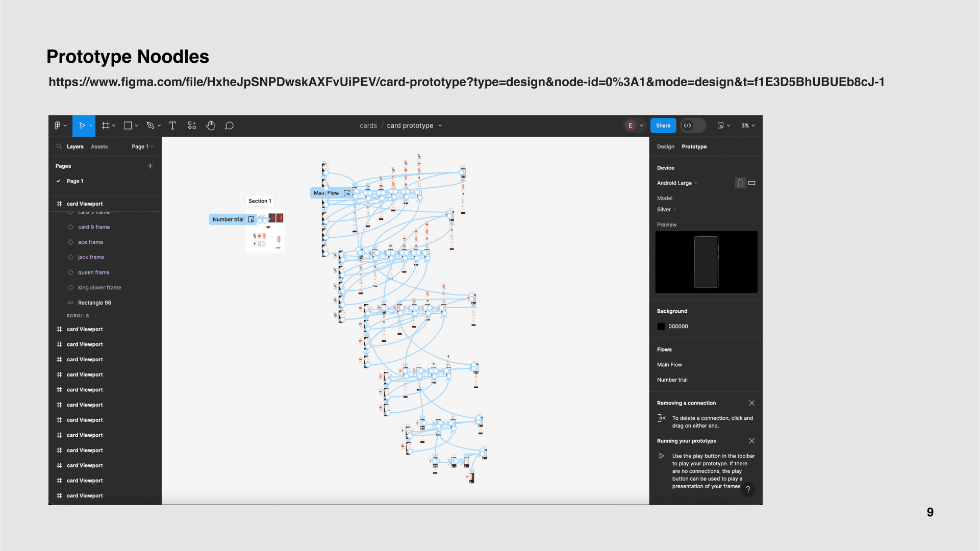
Task: Select the Hand tool
Action: 210,126
